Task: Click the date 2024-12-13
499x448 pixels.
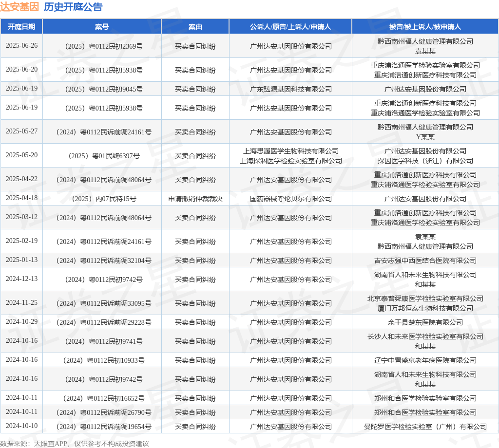Action: point(21,279)
